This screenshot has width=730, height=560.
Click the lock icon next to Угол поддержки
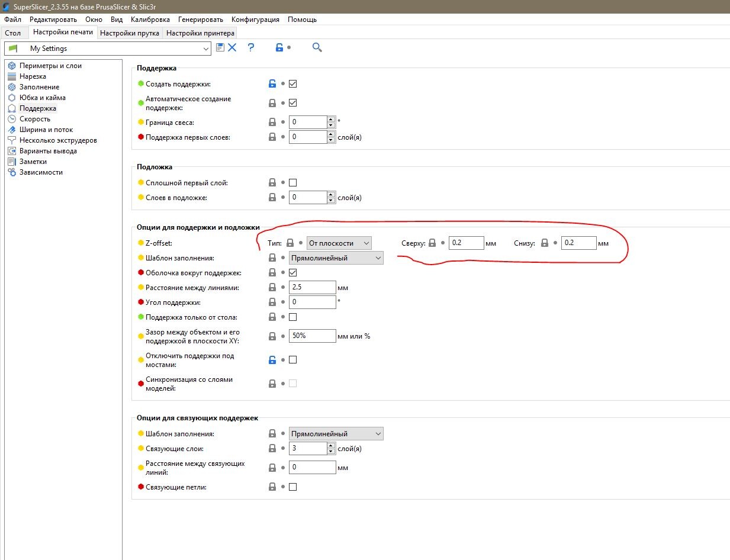click(x=272, y=302)
